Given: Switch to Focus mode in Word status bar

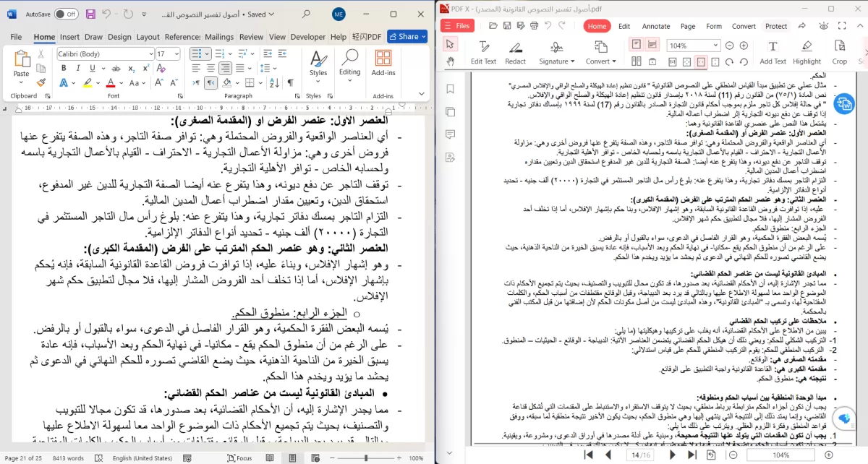Looking at the screenshot, I should pyautogui.click(x=239, y=457).
